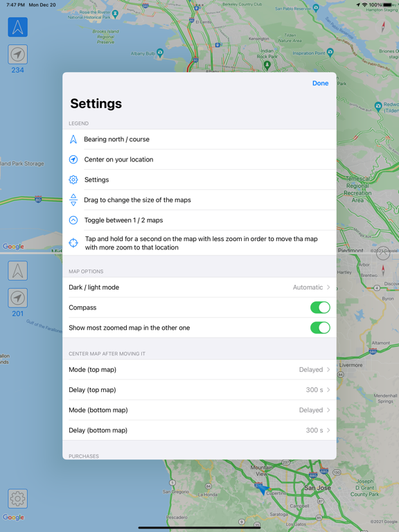This screenshot has height=532, width=399.
Task: Open Mode (bottom map) Delayed option
Action: tap(199, 410)
